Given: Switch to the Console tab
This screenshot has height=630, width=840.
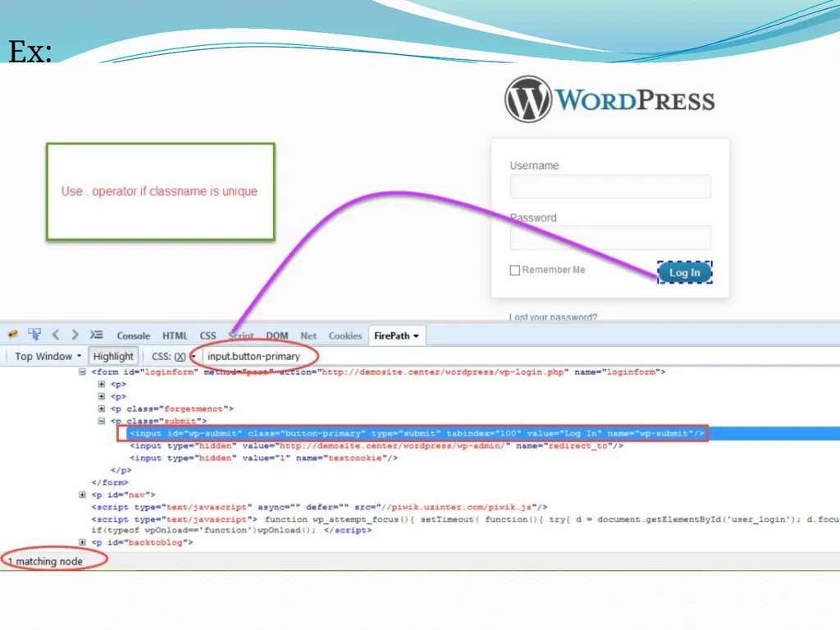Looking at the screenshot, I should tap(134, 336).
